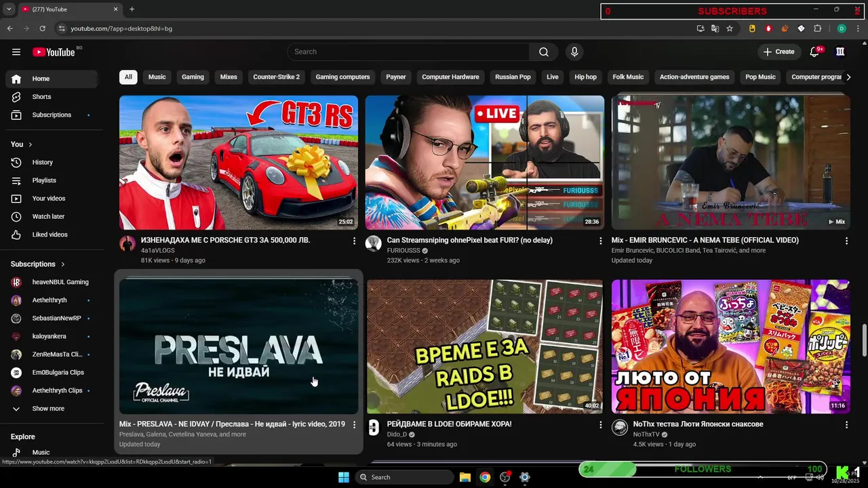Select the Payner filter chip
This screenshot has width=868, height=488.
coord(396,77)
